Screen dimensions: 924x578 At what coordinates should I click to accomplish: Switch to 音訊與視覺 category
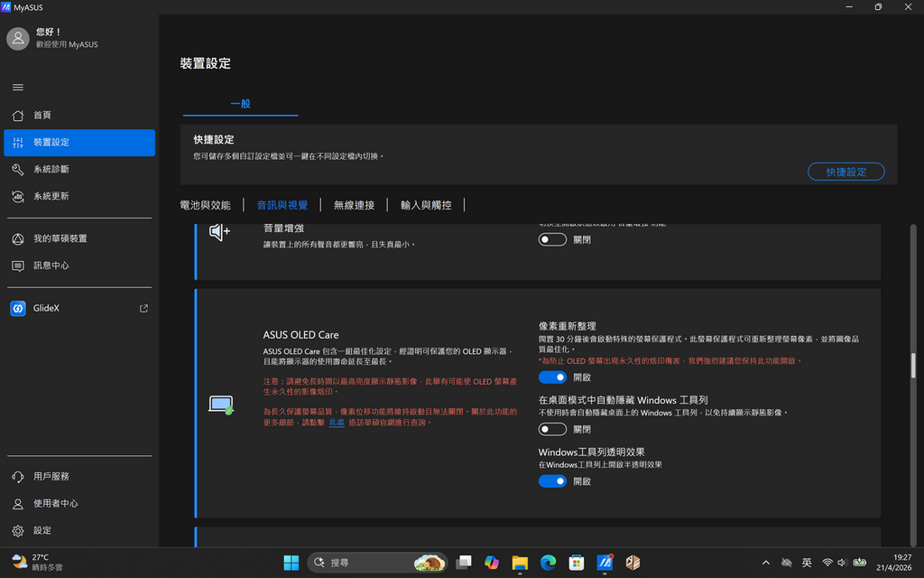click(x=282, y=205)
